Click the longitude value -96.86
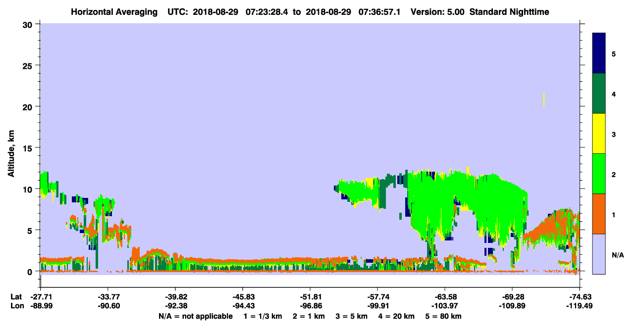644x330 pixels. [x=310, y=306]
